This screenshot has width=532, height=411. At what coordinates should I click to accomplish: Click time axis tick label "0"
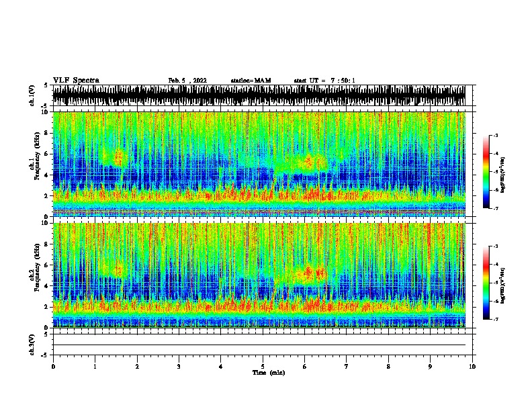coord(53,367)
